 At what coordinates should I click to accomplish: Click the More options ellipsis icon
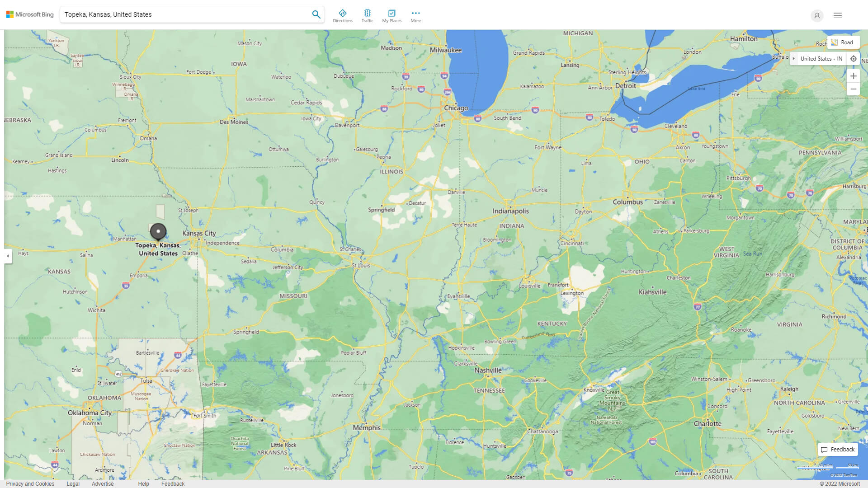[415, 13]
